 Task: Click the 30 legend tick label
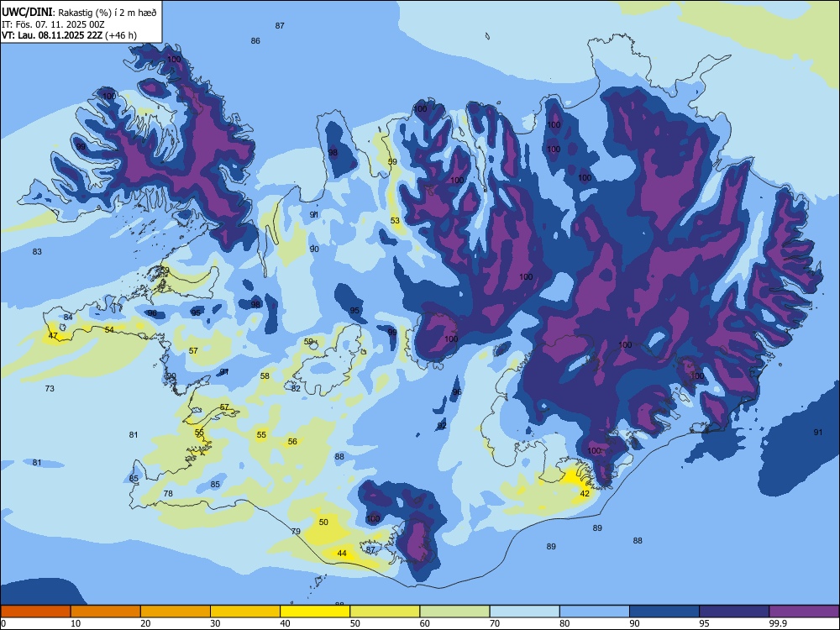pyautogui.click(x=215, y=623)
